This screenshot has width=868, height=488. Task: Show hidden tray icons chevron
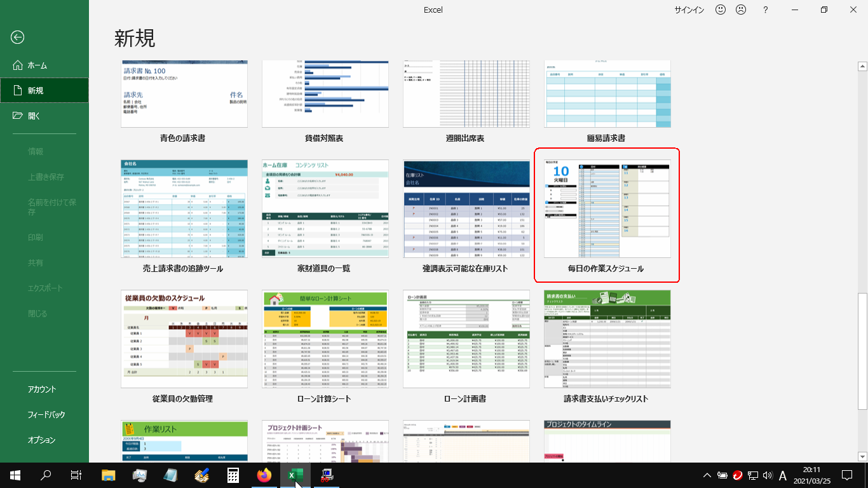click(707, 475)
